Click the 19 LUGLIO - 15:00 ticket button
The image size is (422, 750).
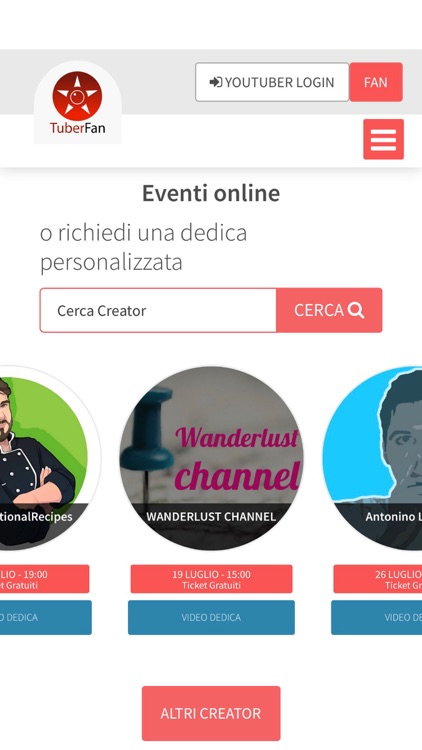click(211, 579)
